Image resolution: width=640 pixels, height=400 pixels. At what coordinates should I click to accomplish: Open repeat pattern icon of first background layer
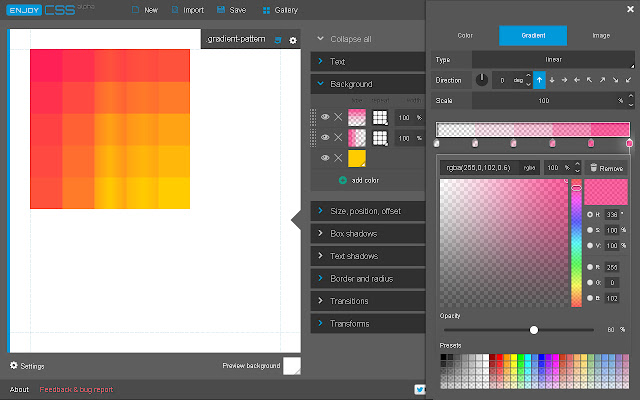point(381,117)
